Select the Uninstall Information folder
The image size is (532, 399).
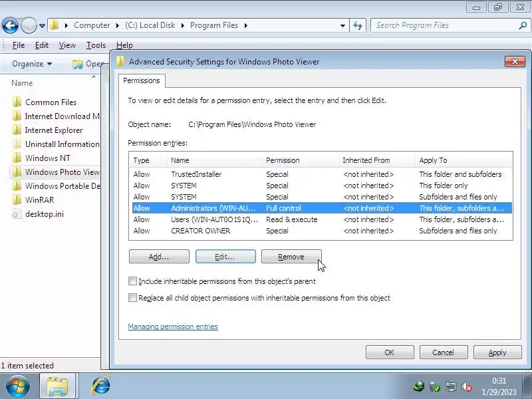pos(56,144)
